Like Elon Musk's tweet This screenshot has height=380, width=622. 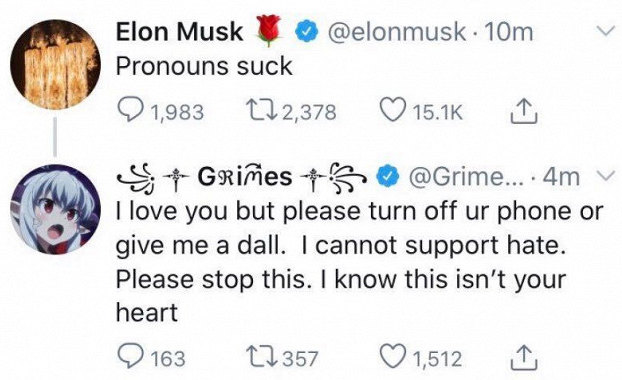392,110
